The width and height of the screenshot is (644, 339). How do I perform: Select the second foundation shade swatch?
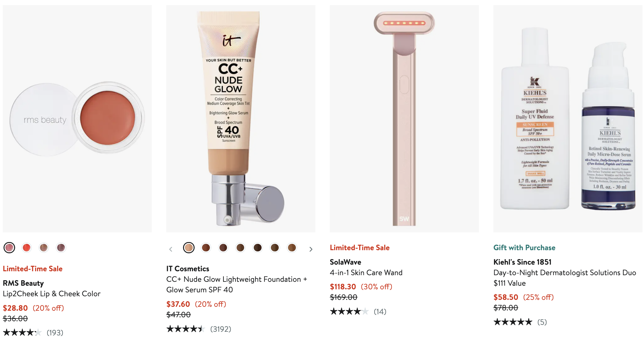[206, 248]
